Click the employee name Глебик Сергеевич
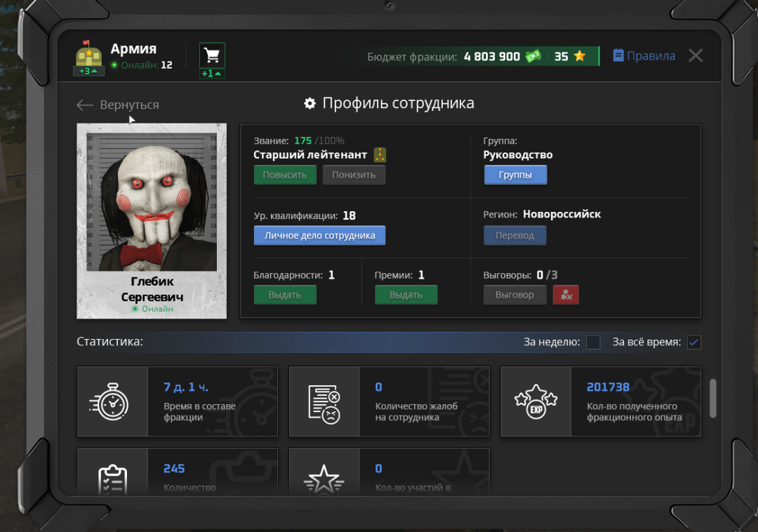 tap(152, 289)
